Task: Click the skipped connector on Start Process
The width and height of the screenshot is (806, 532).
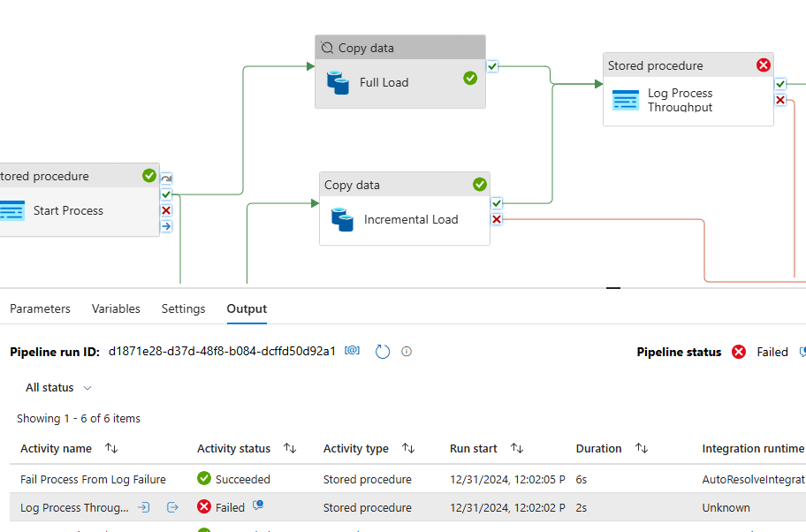Action: 166,178
